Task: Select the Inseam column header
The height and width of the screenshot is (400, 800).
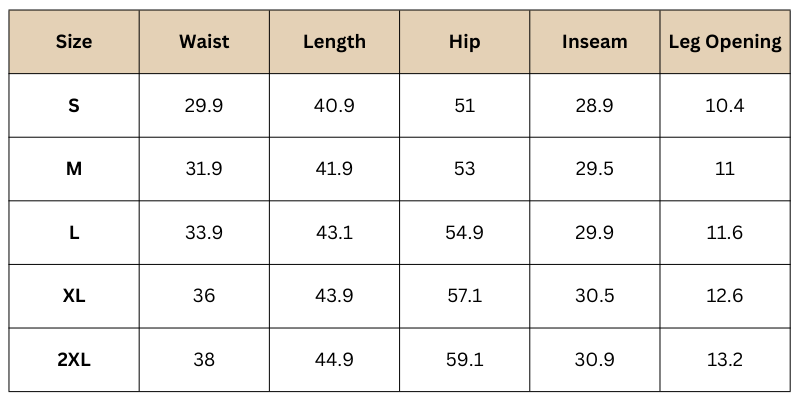Action: (x=595, y=42)
